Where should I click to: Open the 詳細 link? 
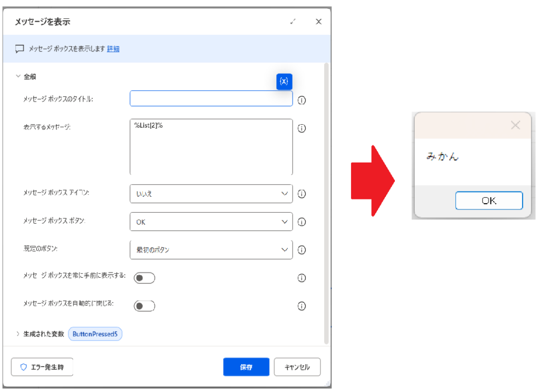point(113,49)
